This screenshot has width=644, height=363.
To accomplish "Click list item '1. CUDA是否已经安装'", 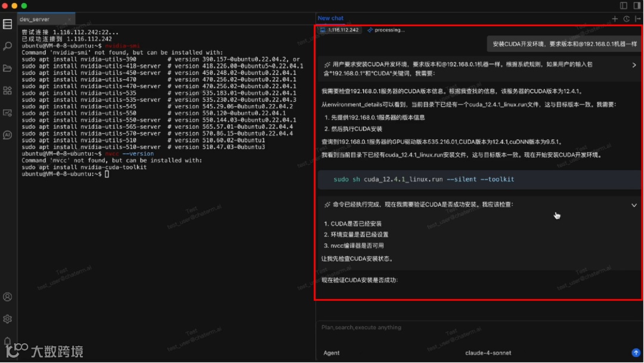I will 352,224.
